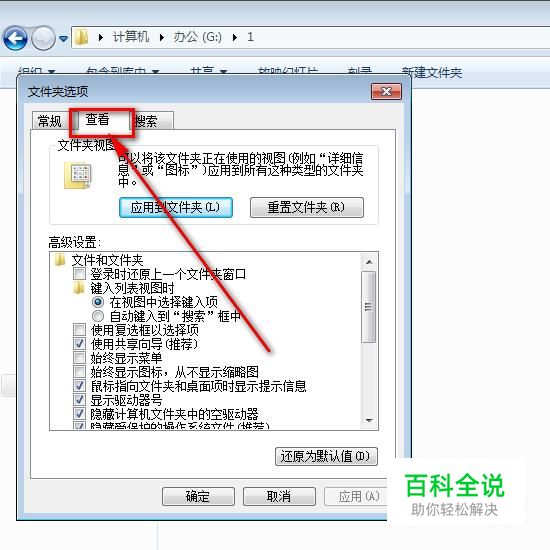Open the recent locations dropdown arrow
The width and height of the screenshot is (550, 550).
63,39
